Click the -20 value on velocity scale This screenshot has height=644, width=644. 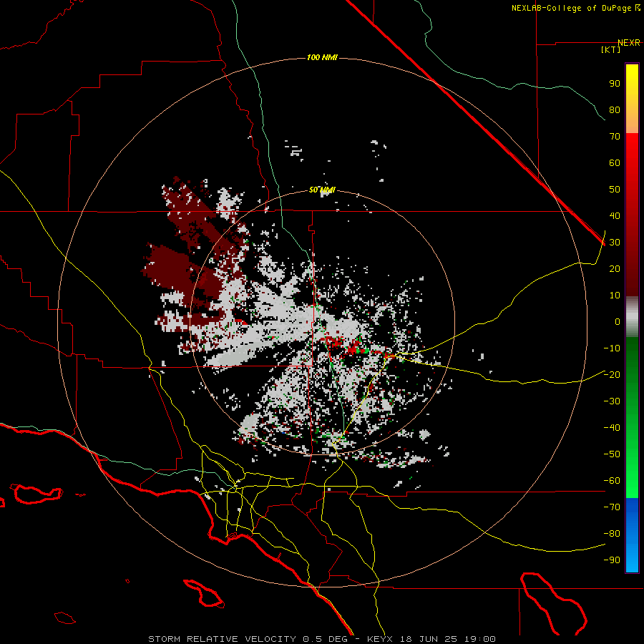tap(612, 374)
